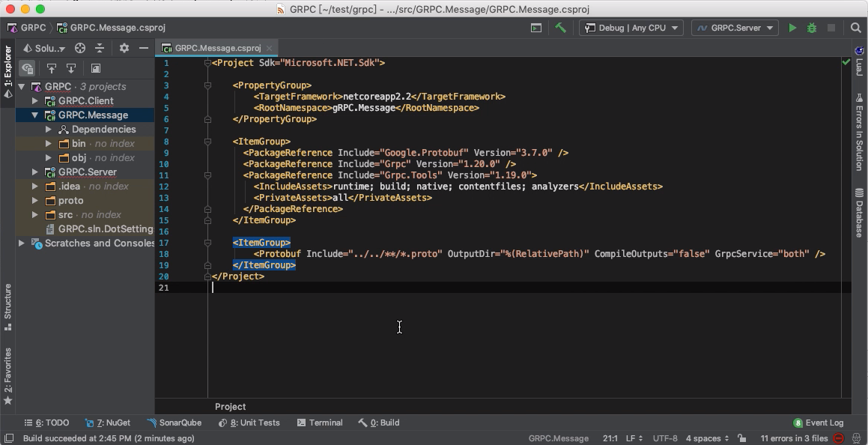Open the Solution view selector dropdown

[x=43, y=48]
